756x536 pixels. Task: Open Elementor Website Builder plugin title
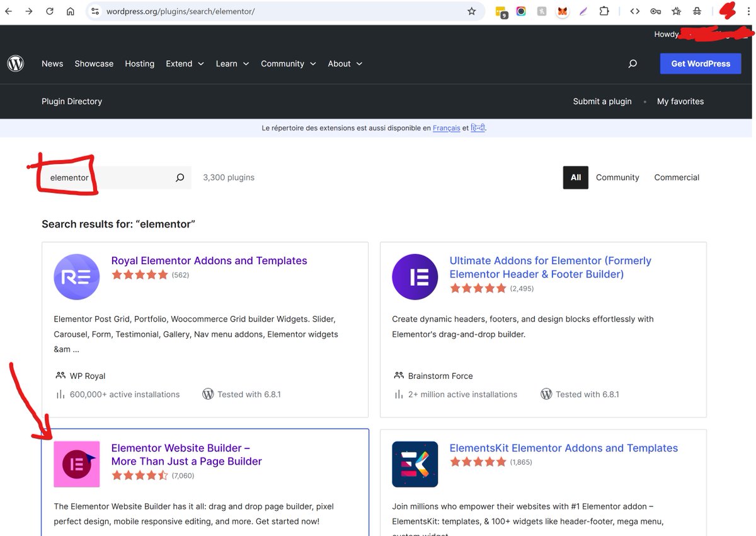coord(186,455)
